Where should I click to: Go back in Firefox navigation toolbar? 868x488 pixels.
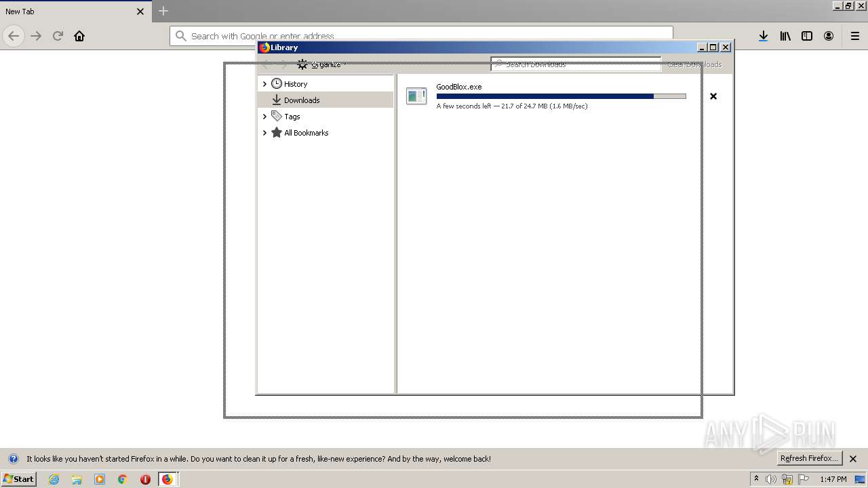(14, 36)
